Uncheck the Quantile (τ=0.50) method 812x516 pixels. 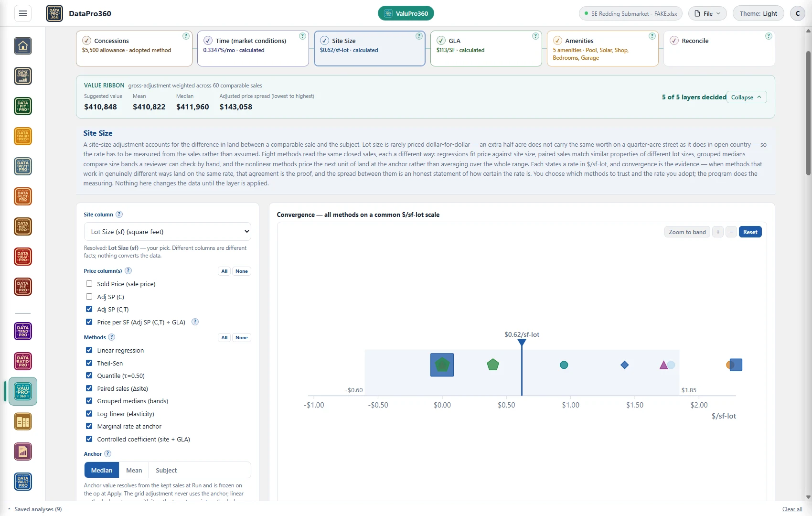[x=89, y=376]
